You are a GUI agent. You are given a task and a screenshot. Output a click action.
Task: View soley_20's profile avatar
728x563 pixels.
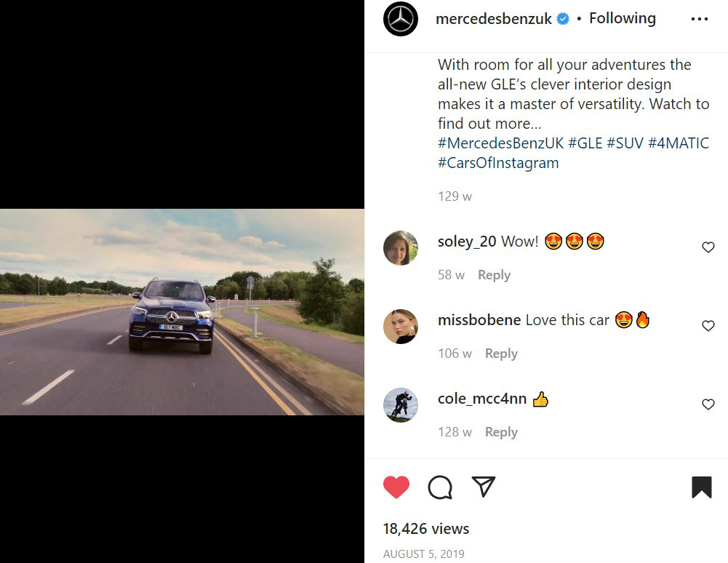pos(401,248)
